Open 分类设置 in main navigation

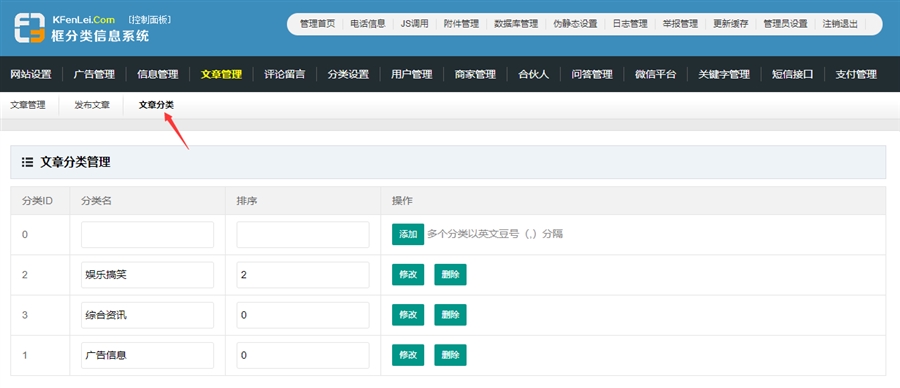(x=348, y=74)
